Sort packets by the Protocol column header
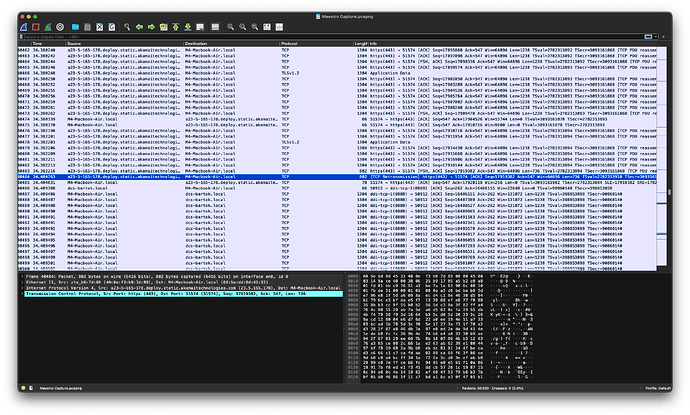 tap(316, 44)
